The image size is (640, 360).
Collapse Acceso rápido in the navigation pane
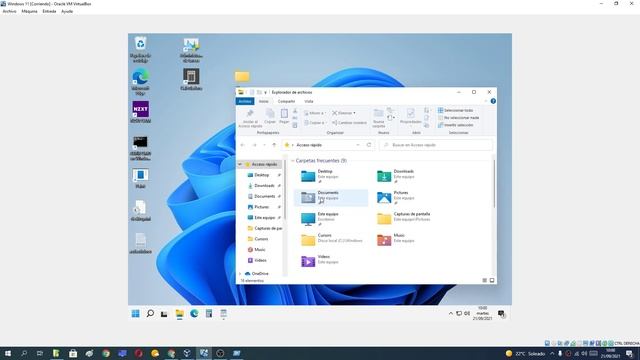(240, 164)
